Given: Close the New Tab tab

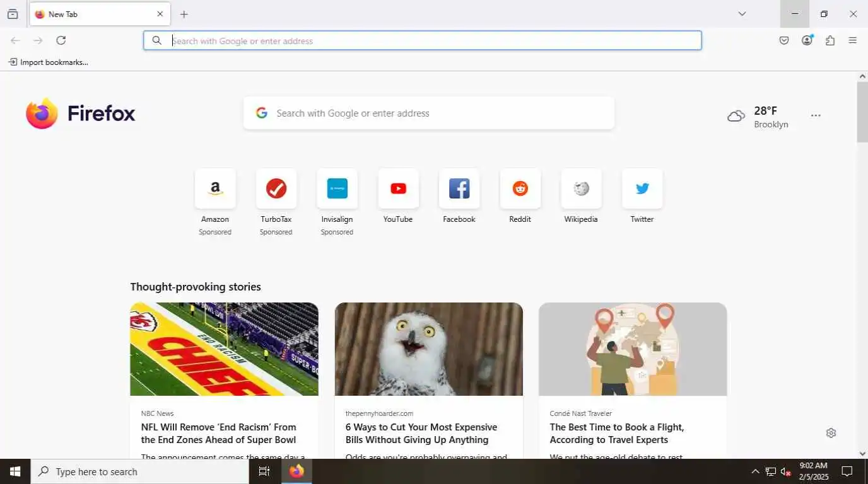Looking at the screenshot, I should pos(160,14).
